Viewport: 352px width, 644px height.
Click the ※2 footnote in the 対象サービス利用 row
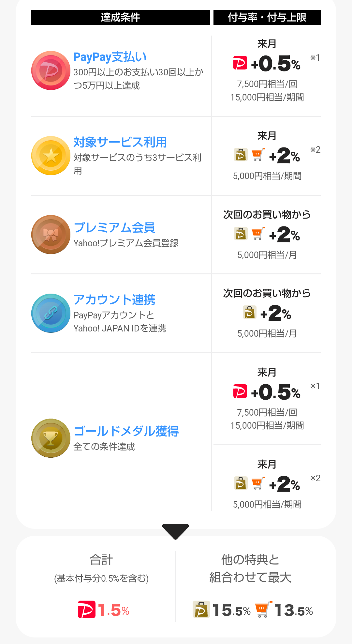[x=315, y=150]
